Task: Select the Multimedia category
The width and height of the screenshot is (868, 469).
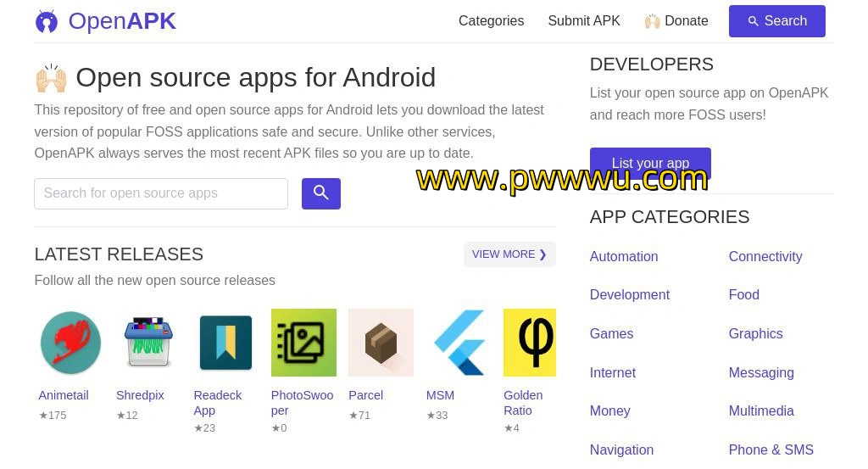Action: pyautogui.click(x=761, y=410)
